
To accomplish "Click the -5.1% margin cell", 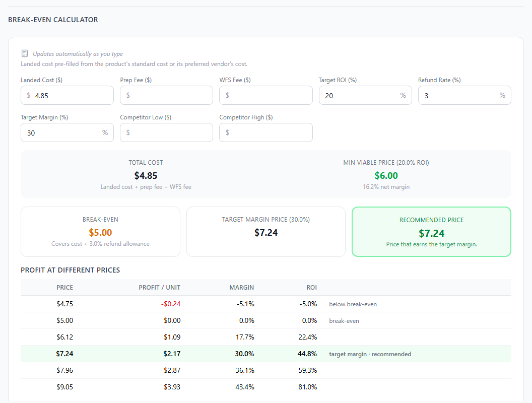I will [x=246, y=304].
